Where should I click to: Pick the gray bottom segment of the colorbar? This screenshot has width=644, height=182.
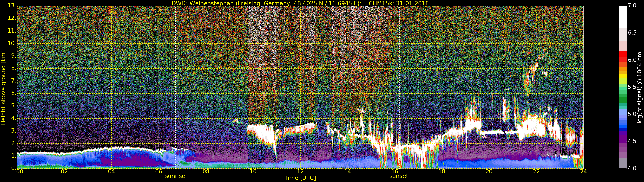click(x=623, y=163)
